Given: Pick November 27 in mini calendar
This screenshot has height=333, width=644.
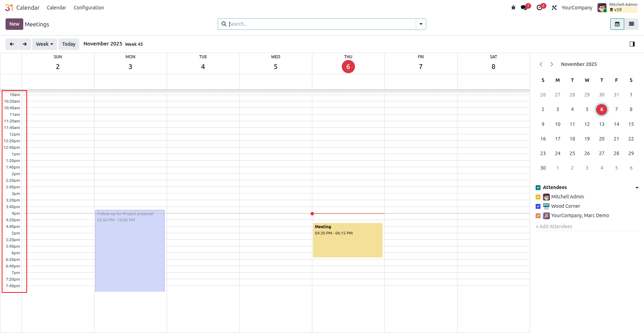Looking at the screenshot, I should [x=602, y=153].
